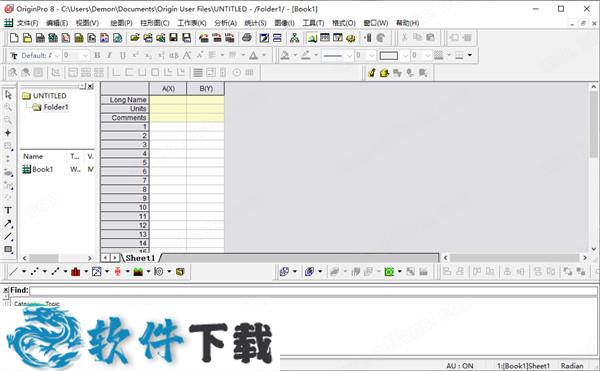Screen dimensions: 600x371
Task: Click the Open project folder icon
Action: point(134,38)
